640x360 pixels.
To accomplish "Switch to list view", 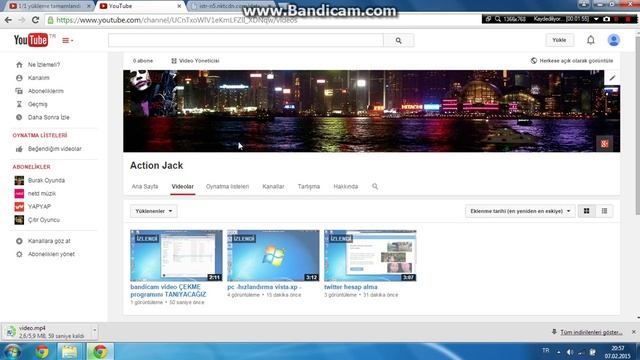I will coord(604,211).
